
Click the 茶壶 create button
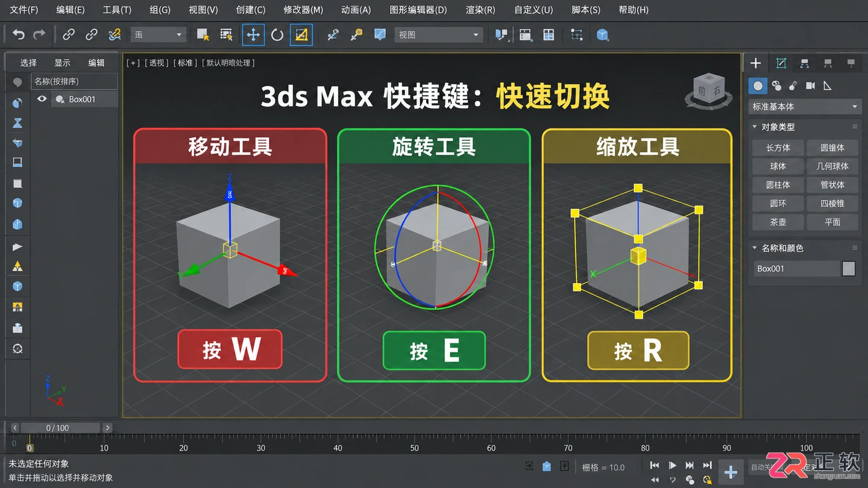(778, 222)
